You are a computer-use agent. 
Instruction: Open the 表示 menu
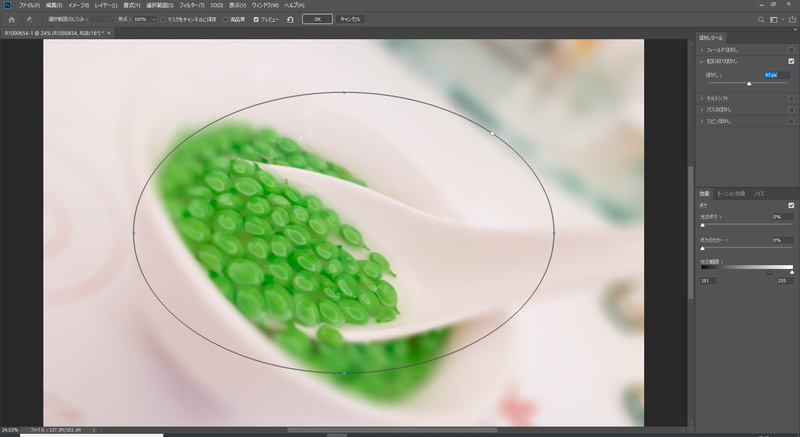(x=237, y=5)
